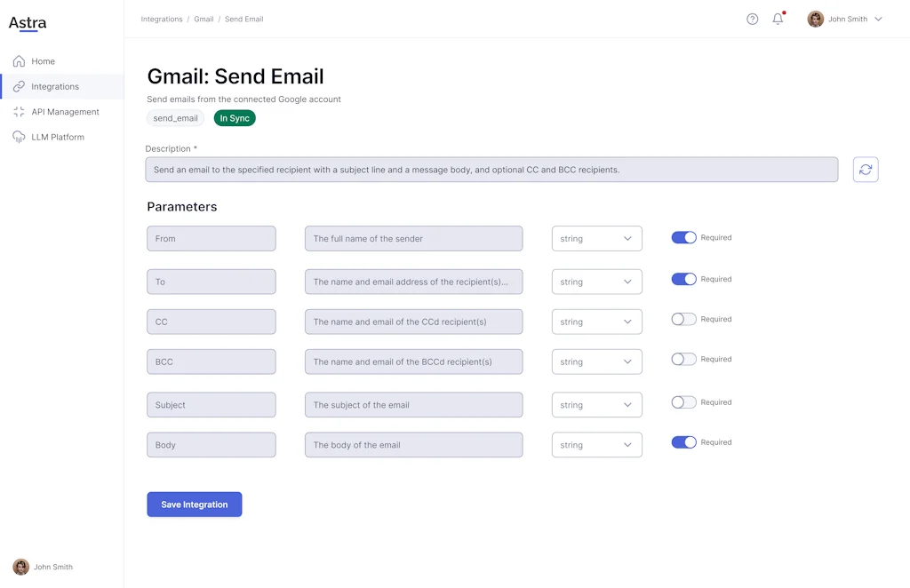Open the help icon in the top bar
Viewport: 910px width, 588px height.
[752, 19]
